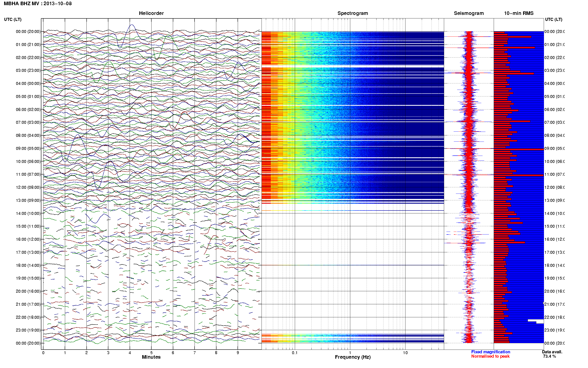588x368 pixels.
Task: Click the left 08:00 (04:00) time label
Action: pyautogui.click(x=28, y=135)
